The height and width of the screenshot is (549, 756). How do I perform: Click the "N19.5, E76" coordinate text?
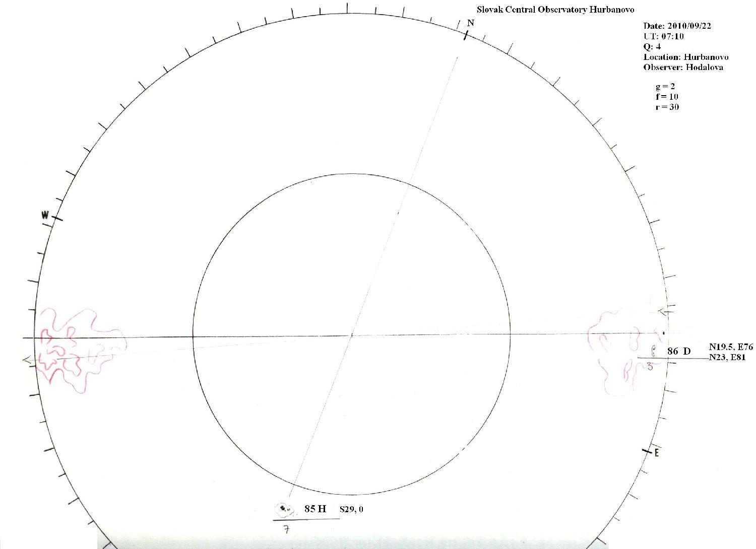click(730, 347)
